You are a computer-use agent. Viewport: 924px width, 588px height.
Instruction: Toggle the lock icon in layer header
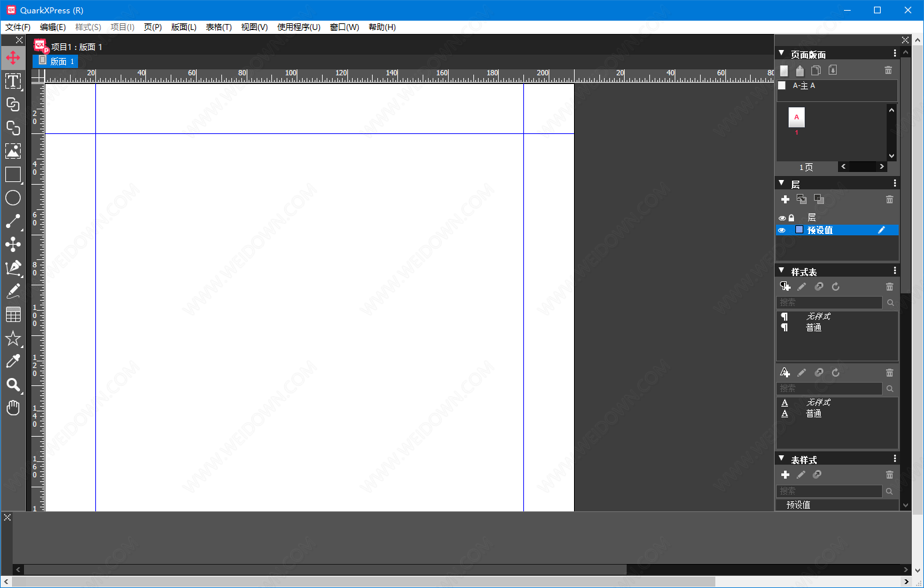(x=791, y=218)
